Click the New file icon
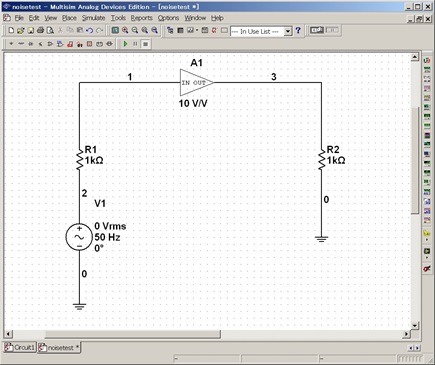 click(x=11, y=31)
